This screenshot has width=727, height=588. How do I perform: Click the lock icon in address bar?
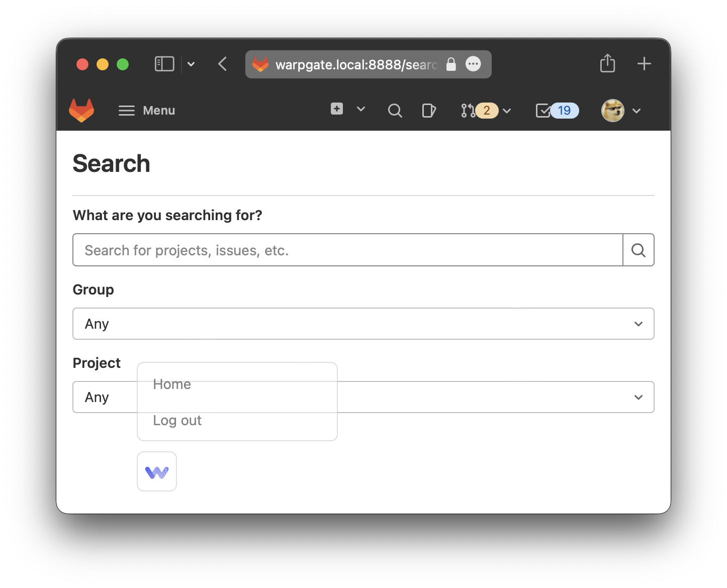pyautogui.click(x=451, y=64)
